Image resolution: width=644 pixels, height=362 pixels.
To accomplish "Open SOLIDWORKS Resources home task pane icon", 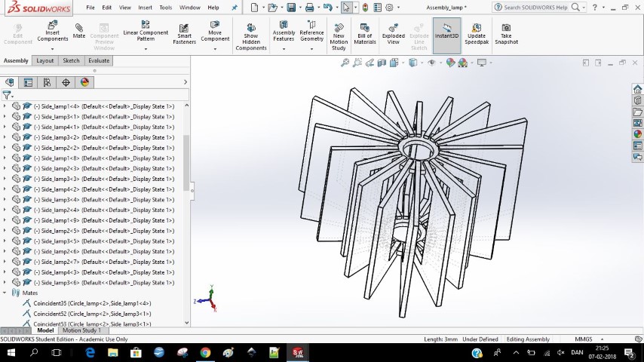I will tap(637, 89).
